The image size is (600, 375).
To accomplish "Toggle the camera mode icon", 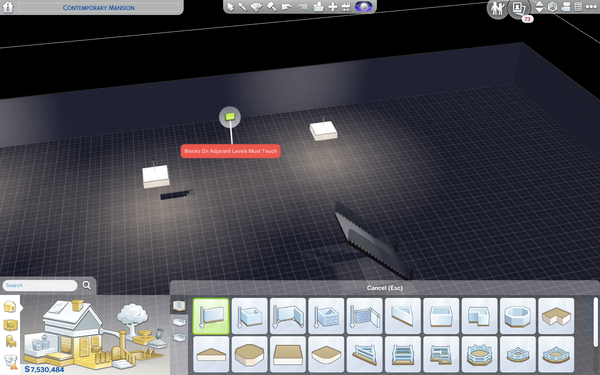I will (566, 7).
